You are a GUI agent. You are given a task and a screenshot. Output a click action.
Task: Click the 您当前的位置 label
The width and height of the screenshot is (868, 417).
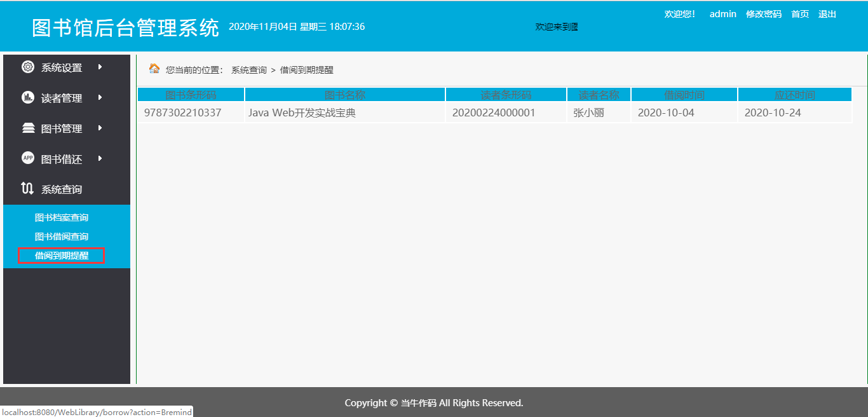(x=194, y=70)
